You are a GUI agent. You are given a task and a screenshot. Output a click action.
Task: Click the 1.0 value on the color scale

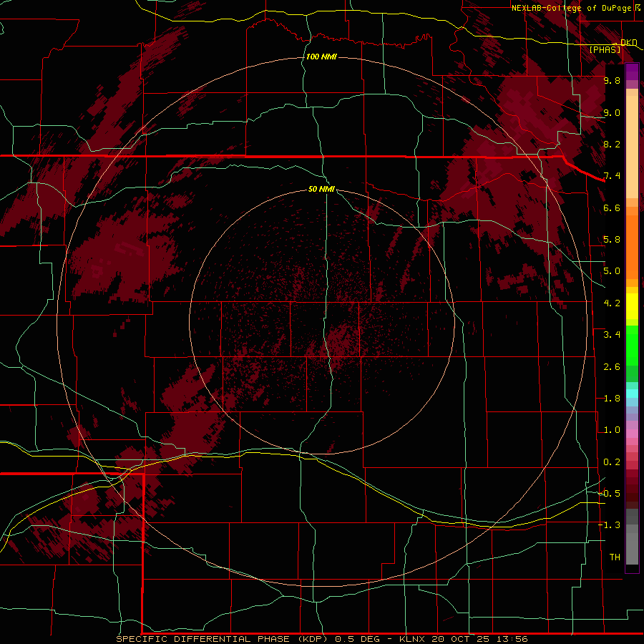612,430
